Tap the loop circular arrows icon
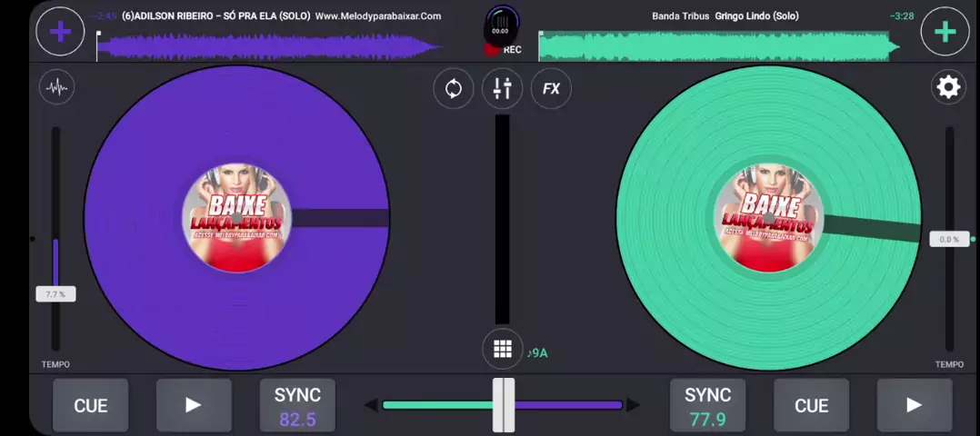 click(x=453, y=88)
